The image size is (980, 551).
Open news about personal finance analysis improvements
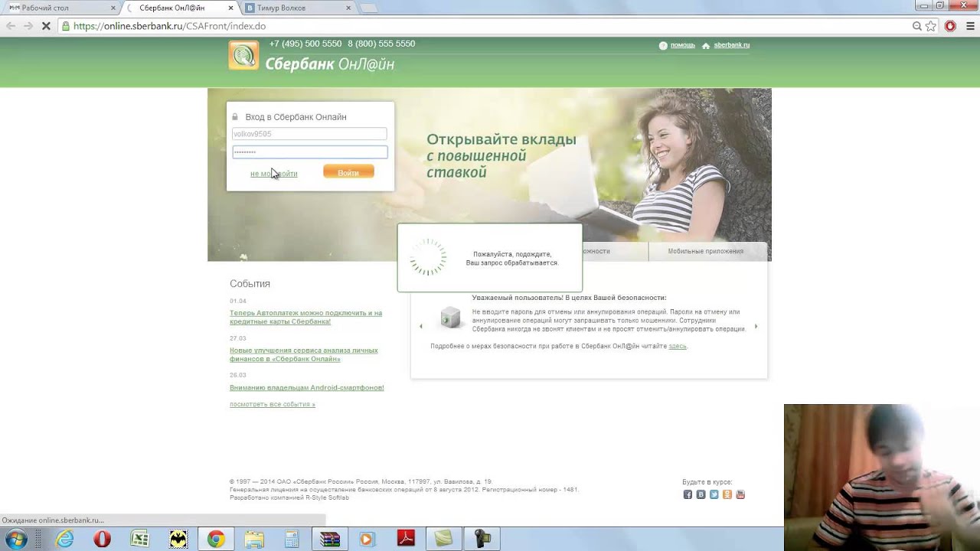pyautogui.click(x=304, y=355)
